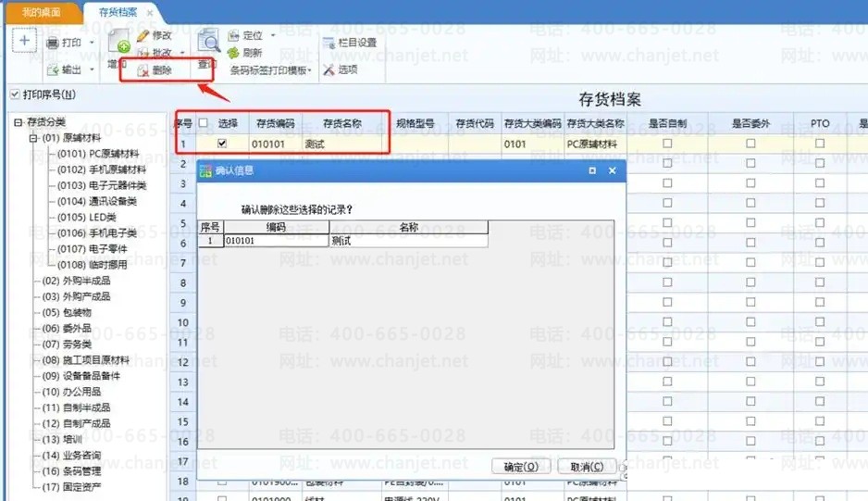Open the 批改 dropdown arrow
This screenshot has width=868, height=501.
tap(182, 53)
